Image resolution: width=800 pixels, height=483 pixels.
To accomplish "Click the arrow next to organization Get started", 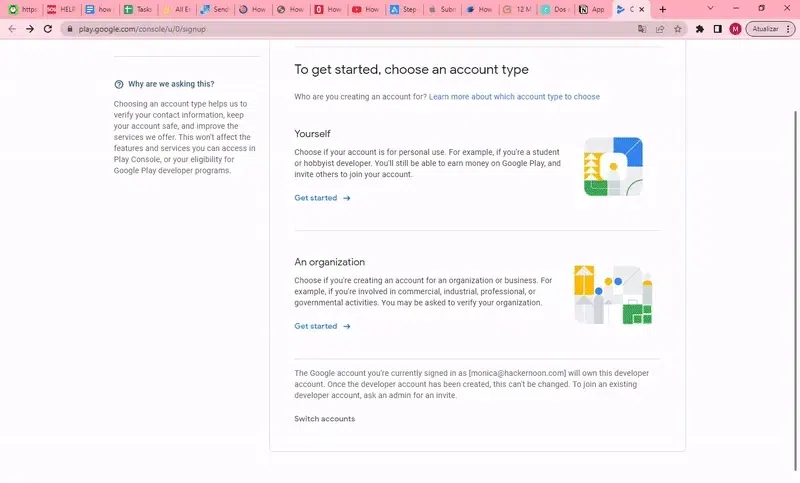I will (x=347, y=326).
